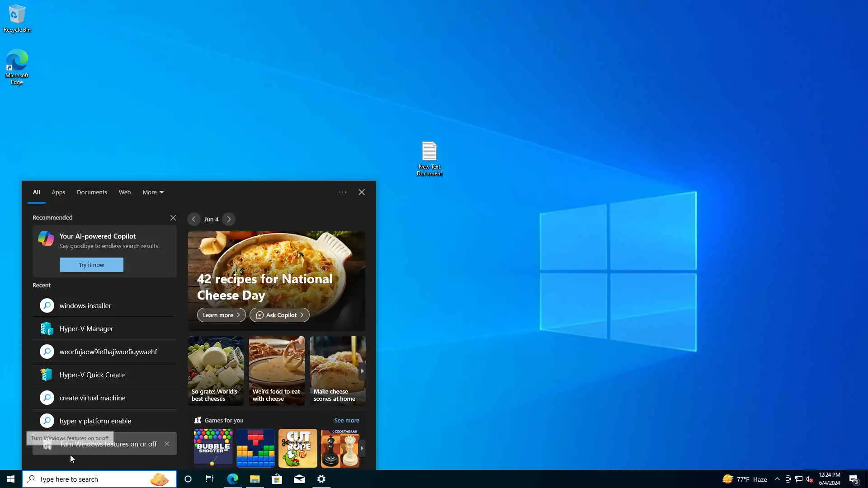This screenshot has width=868, height=488.
Task: Click the Type here to search box
Action: (x=90, y=479)
